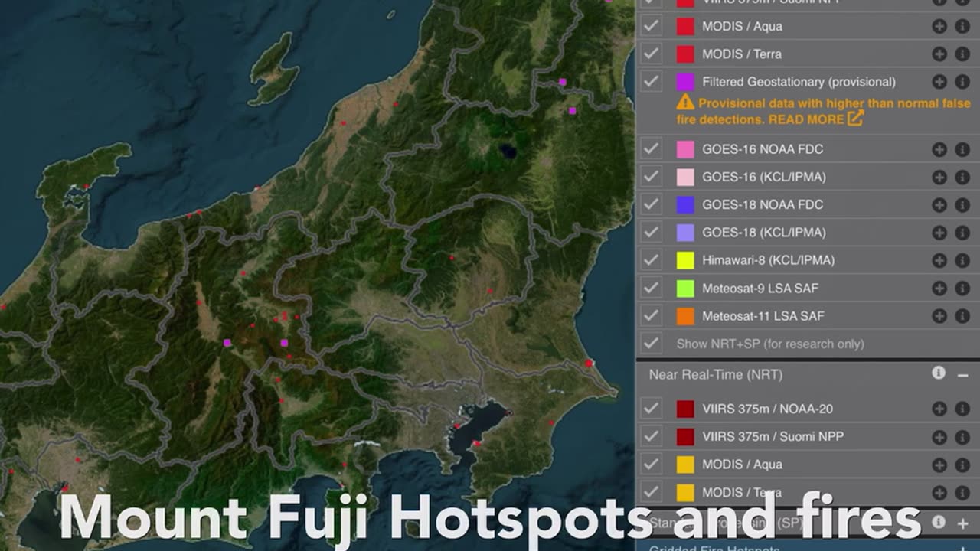The image size is (980, 551).
Task: Expand options for Filtered Geostationary layer
Action: 939,82
